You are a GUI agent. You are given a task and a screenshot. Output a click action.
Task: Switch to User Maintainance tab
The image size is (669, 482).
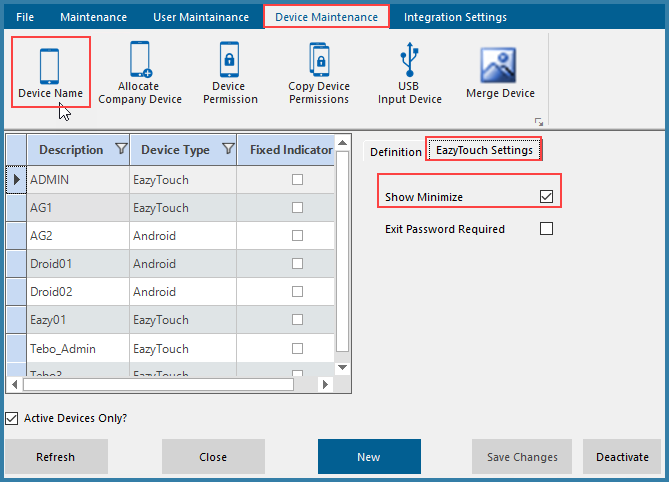click(201, 17)
